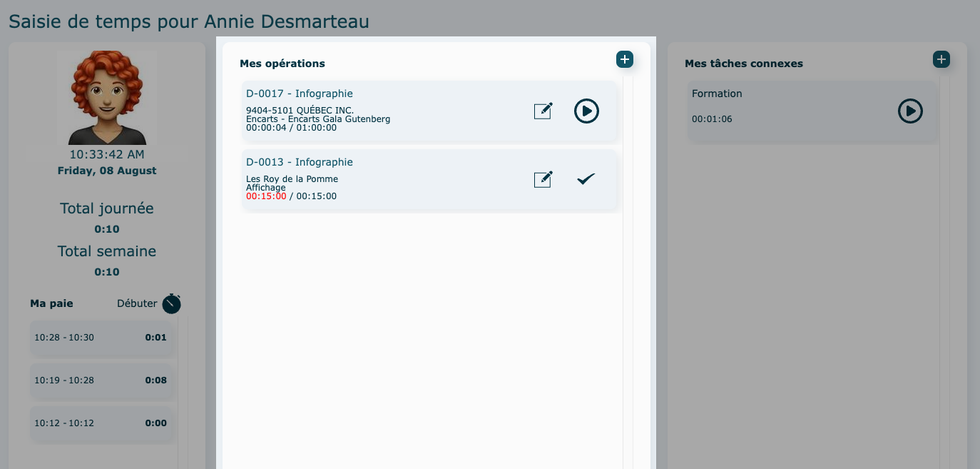Viewport: 980px width, 469px height.
Task: Edit the D-0013 Infographie operation
Action: coord(543,180)
